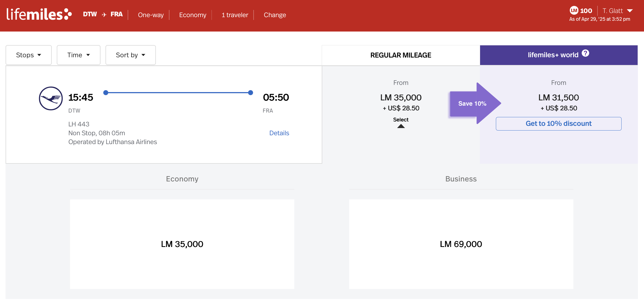
Task: Select the regular mileage fare
Action: pos(401,120)
